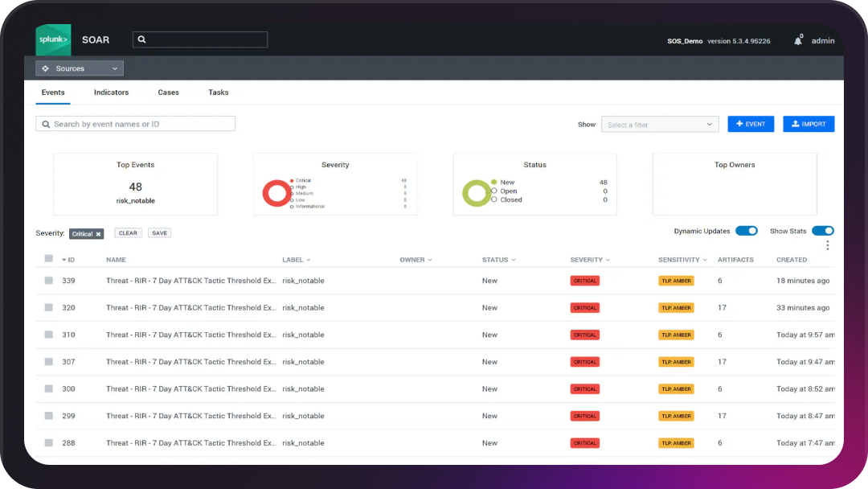This screenshot has height=489, width=868.
Task: Remove the Critical severity filter chip
Action: [x=99, y=234]
